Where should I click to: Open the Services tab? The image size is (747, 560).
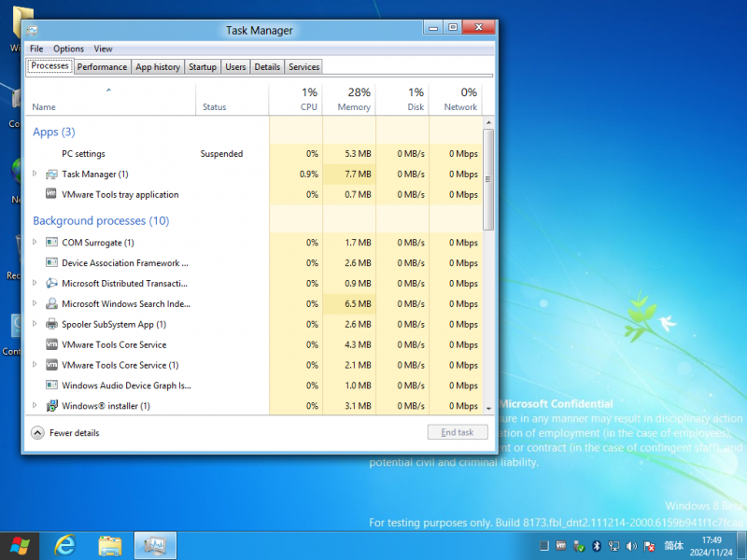point(304,67)
